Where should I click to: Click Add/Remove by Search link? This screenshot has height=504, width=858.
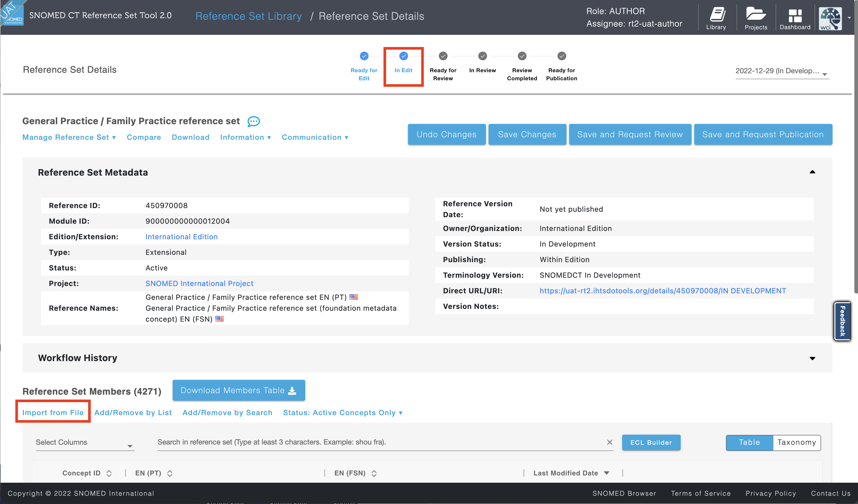pos(227,413)
